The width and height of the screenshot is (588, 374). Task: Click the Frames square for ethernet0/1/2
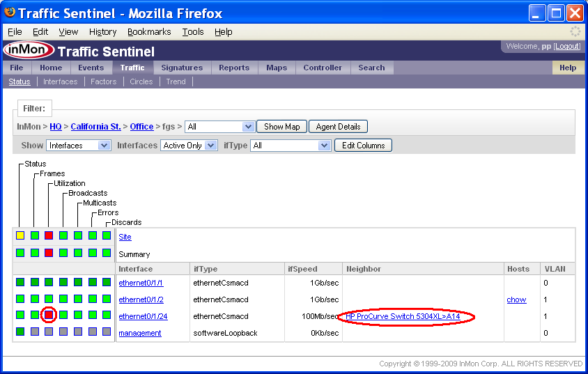(35, 299)
